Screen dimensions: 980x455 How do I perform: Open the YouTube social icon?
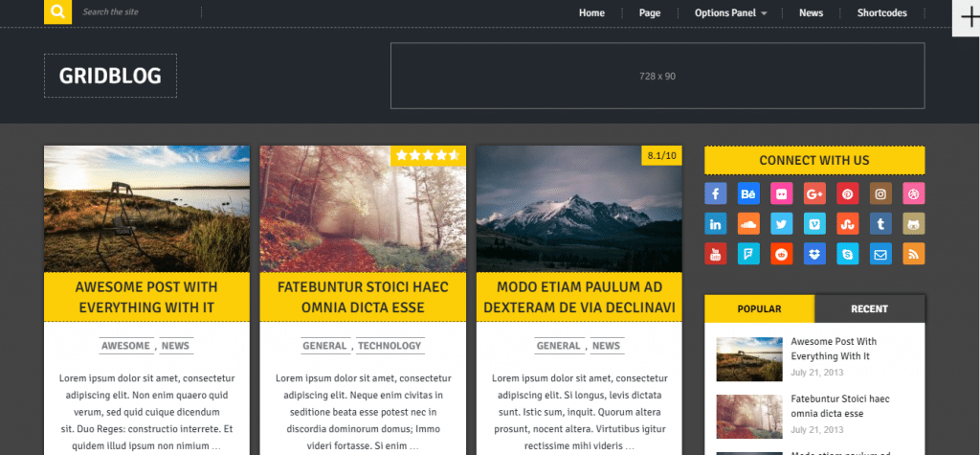(716, 254)
